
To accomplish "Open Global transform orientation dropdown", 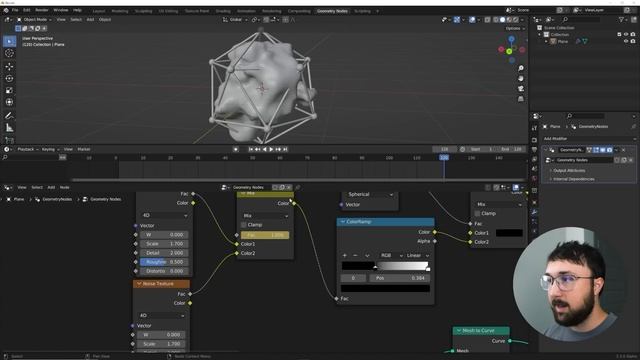I will coord(236,20).
